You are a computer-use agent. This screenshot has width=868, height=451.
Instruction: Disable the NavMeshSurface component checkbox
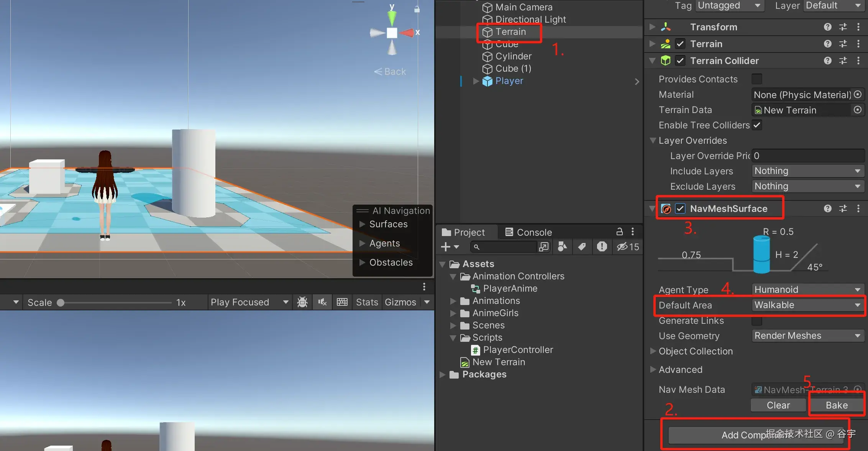[x=680, y=208]
